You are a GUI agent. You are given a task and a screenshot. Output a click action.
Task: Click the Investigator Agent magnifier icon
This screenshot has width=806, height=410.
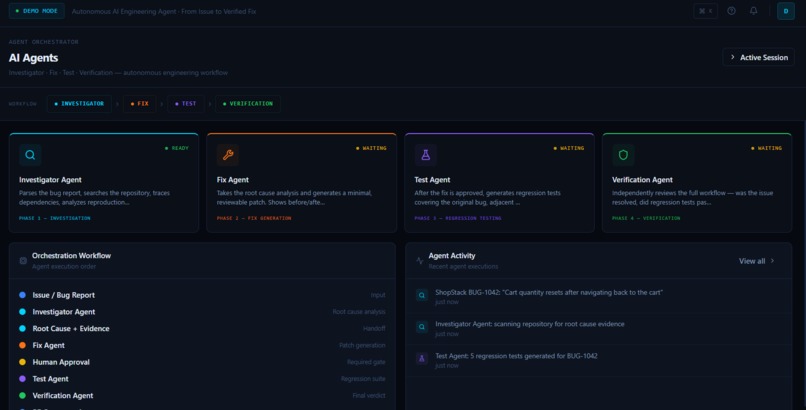pos(30,155)
